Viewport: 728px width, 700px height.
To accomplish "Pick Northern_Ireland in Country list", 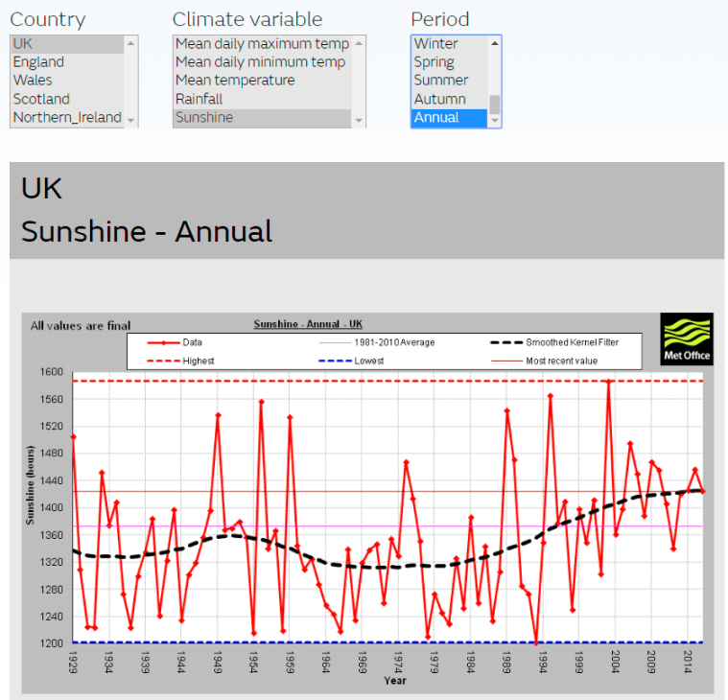I will [x=67, y=117].
